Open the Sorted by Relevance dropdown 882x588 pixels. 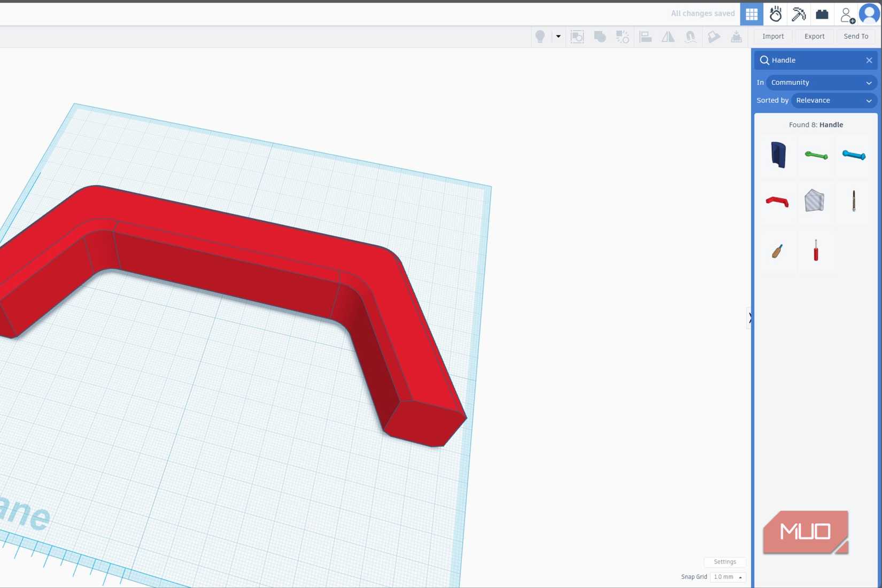(x=833, y=100)
